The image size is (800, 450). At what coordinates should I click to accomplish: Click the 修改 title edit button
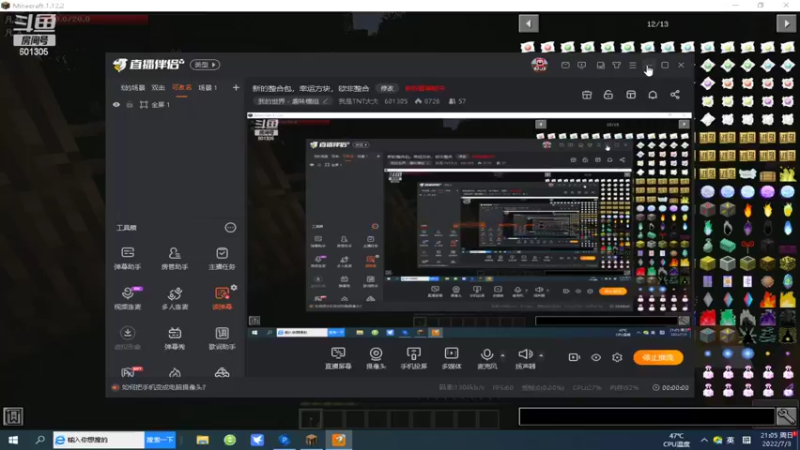coord(387,88)
